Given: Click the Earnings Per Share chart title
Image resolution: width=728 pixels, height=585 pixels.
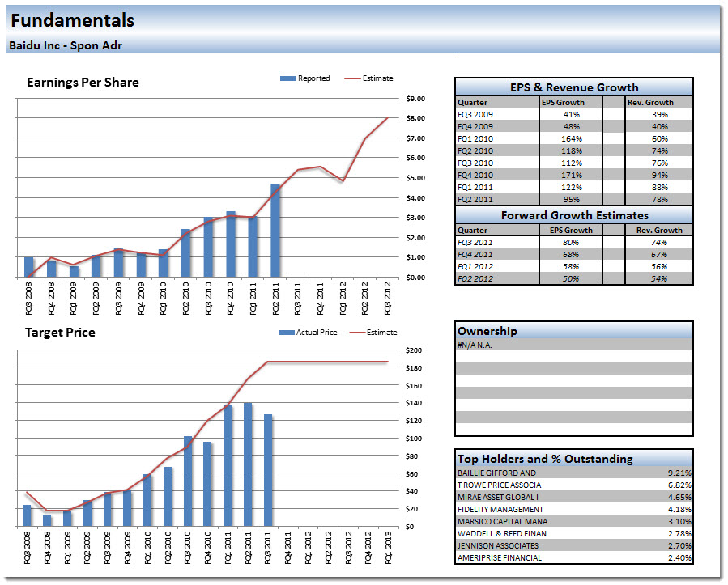Looking at the screenshot, I should click(83, 83).
